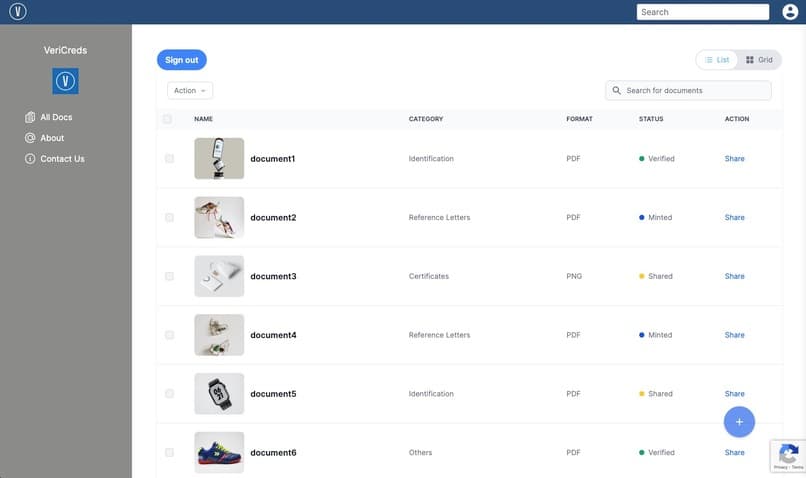
Task: Click the document6 name
Action: [273, 452]
